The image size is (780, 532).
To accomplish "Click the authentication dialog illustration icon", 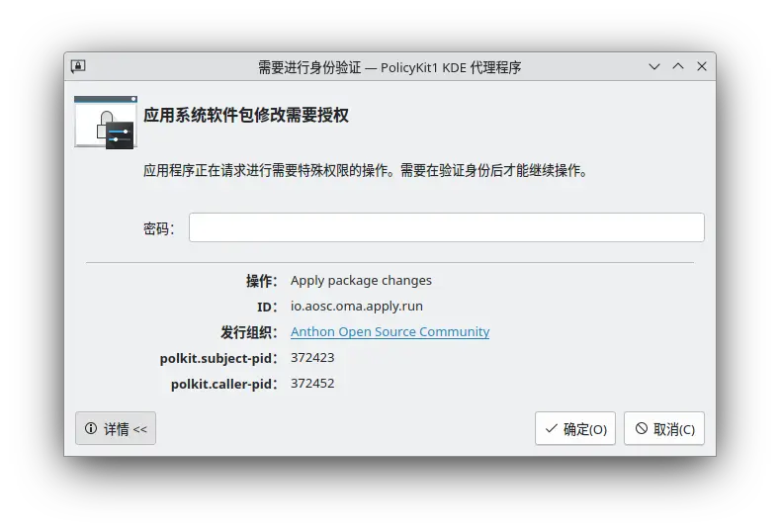I will tap(106, 122).
